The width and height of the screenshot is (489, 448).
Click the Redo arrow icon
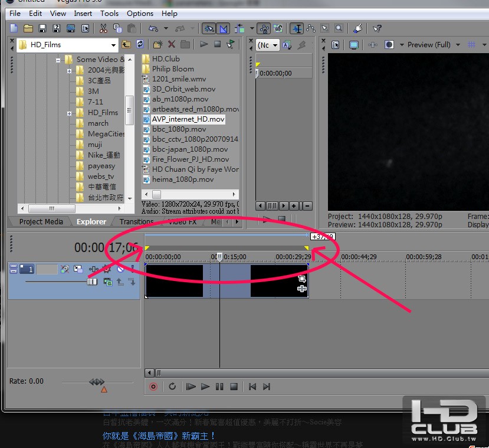coord(180,28)
